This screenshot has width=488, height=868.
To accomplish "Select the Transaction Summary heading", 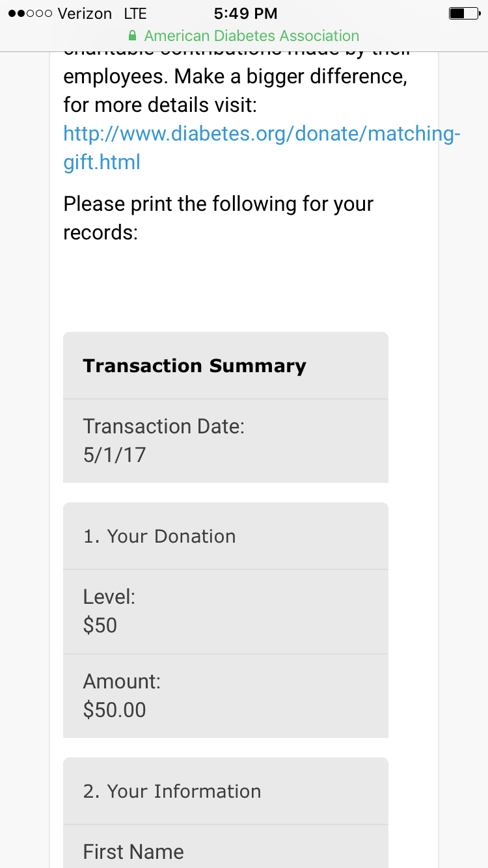I will tap(194, 366).
